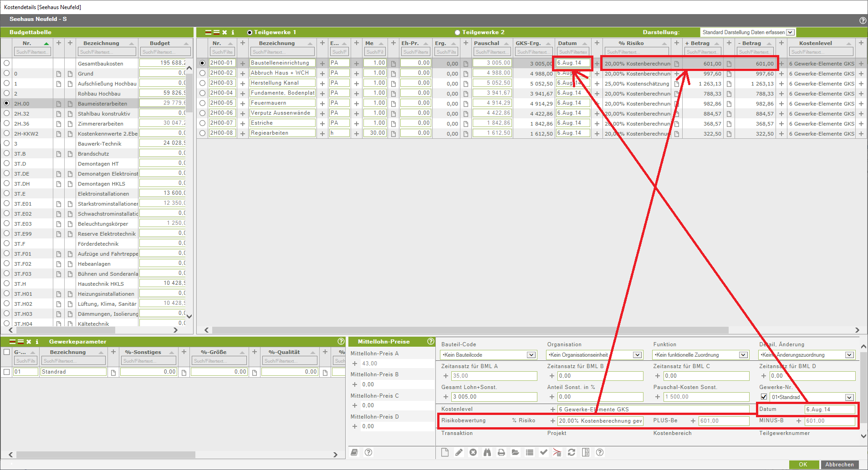
Task: Click the binoculars search icon in bottom toolbar
Action: pyautogui.click(x=487, y=452)
